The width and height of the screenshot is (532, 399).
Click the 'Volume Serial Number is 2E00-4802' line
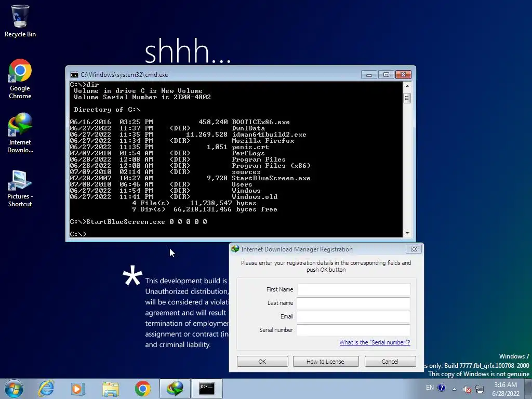(142, 97)
